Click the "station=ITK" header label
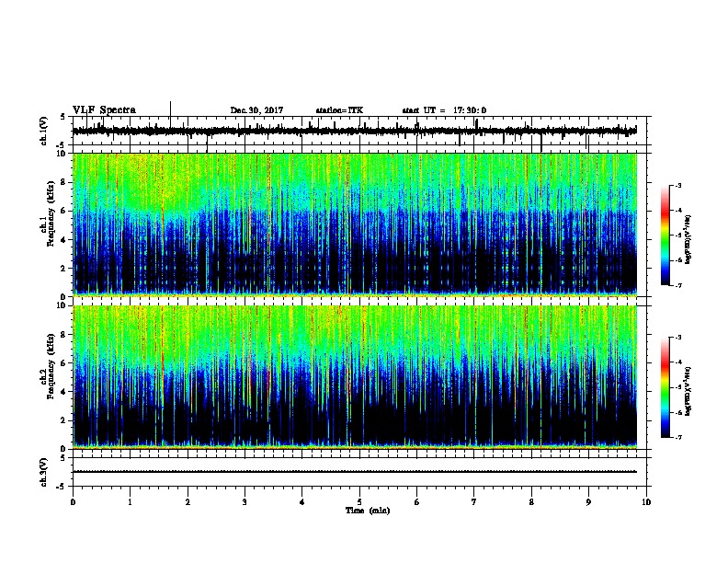728x563 pixels. click(339, 110)
